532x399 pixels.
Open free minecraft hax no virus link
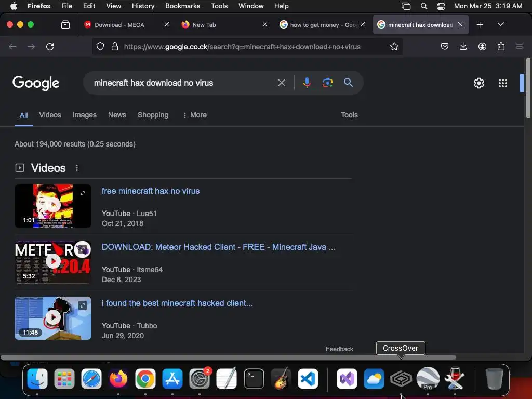(x=151, y=191)
